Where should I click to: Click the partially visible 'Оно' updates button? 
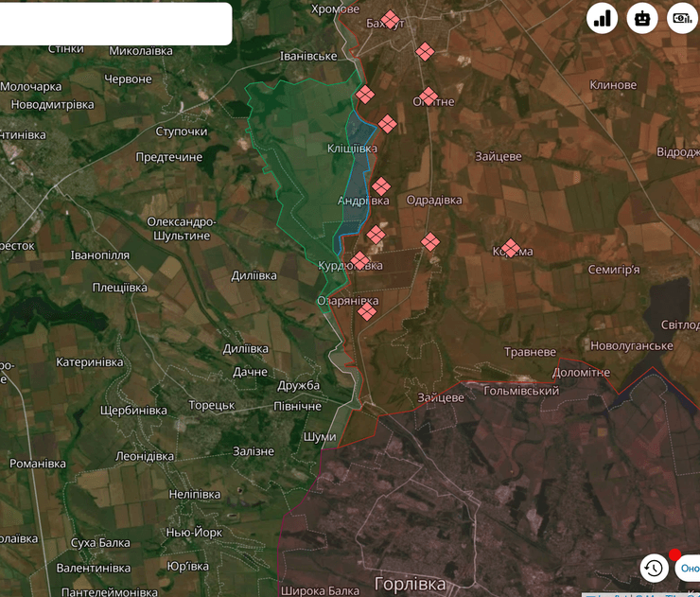click(688, 569)
